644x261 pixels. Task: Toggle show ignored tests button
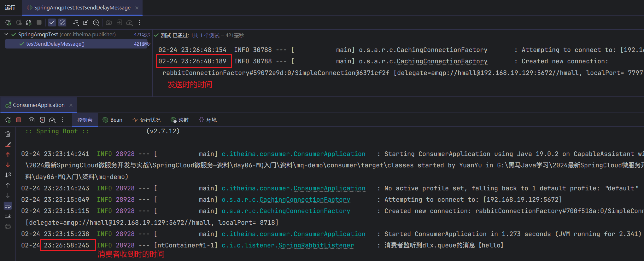[62, 22]
